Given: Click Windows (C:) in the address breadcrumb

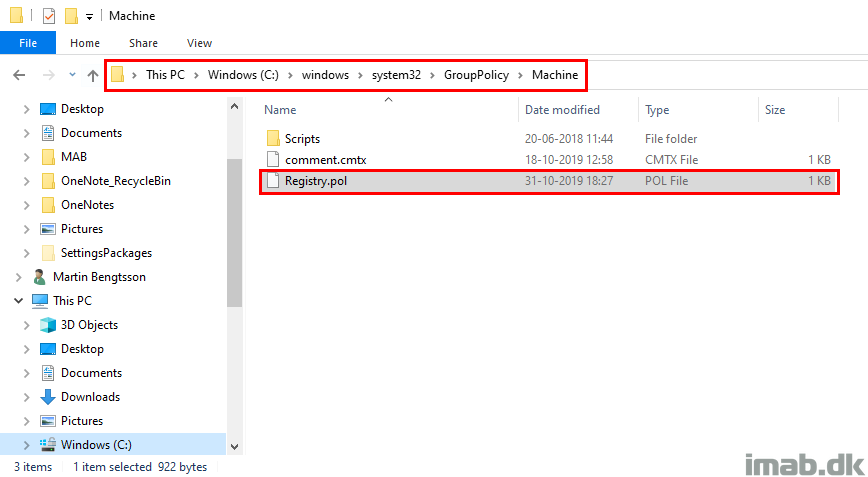Looking at the screenshot, I should pos(243,75).
